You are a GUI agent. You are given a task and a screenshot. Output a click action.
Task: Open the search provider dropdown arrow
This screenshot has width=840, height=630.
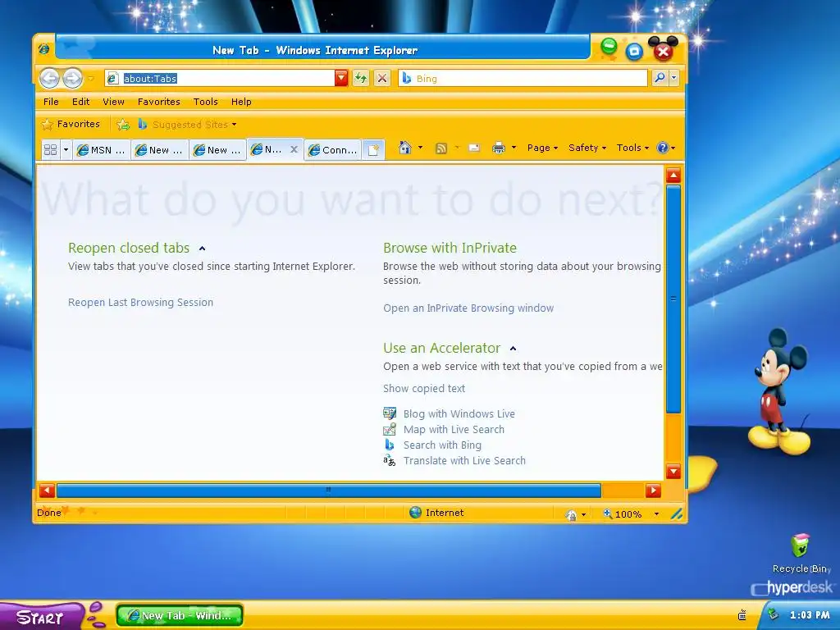pyautogui.click(x=674, y=78)
